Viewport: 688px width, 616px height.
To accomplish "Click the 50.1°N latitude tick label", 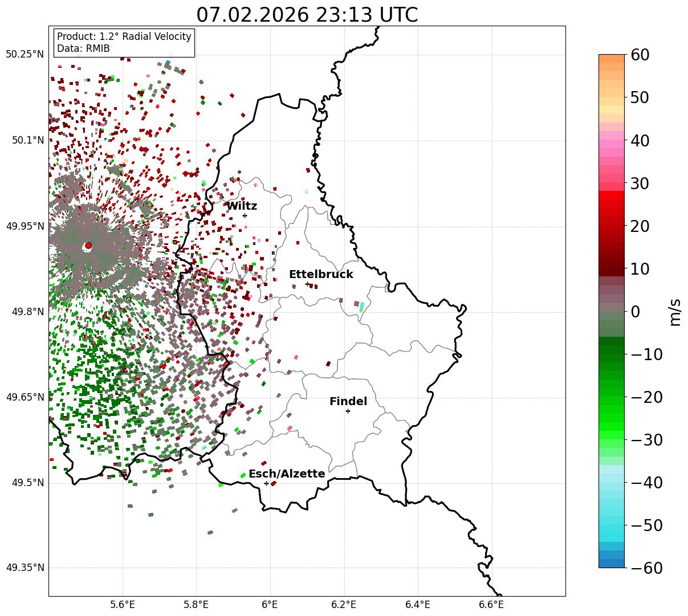I will (27, 140).
